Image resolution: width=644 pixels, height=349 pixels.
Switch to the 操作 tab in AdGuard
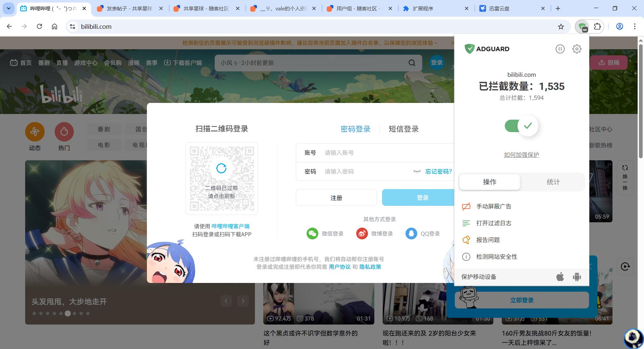coord(490,182)
